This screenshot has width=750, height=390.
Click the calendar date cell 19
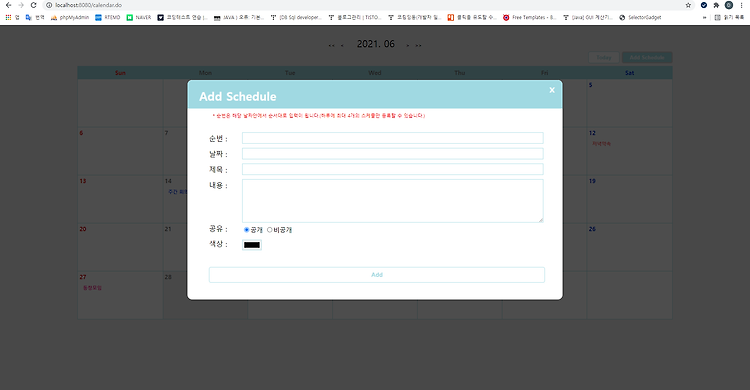coord(629,199)
